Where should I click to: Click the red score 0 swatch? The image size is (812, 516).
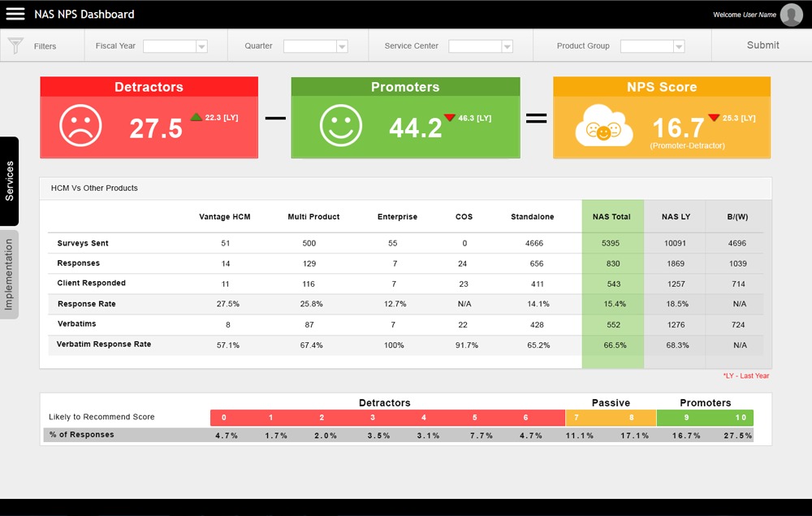pos(224,418)
